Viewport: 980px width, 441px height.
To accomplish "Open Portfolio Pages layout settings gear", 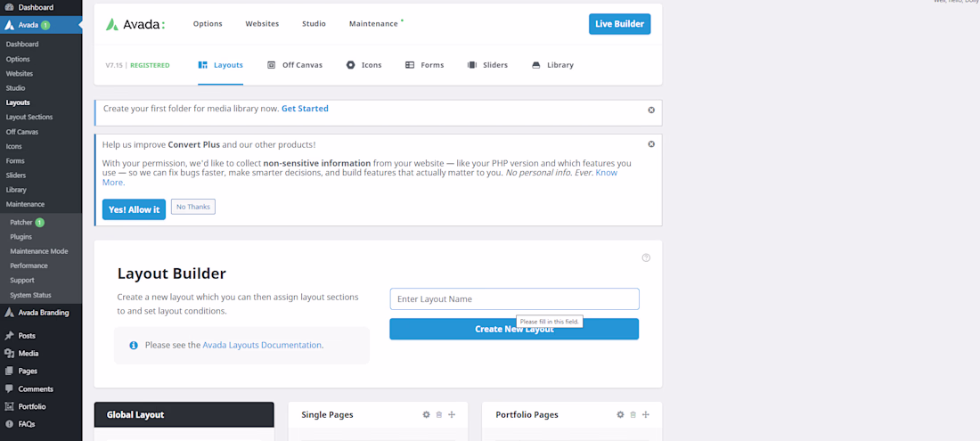I will [621, 415].
